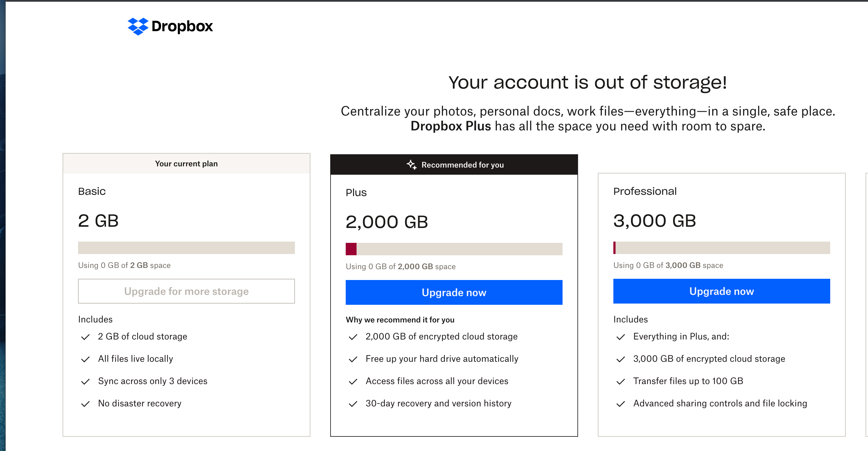
Task: Click the Sync across only 3 devices text
Action: 153,381
